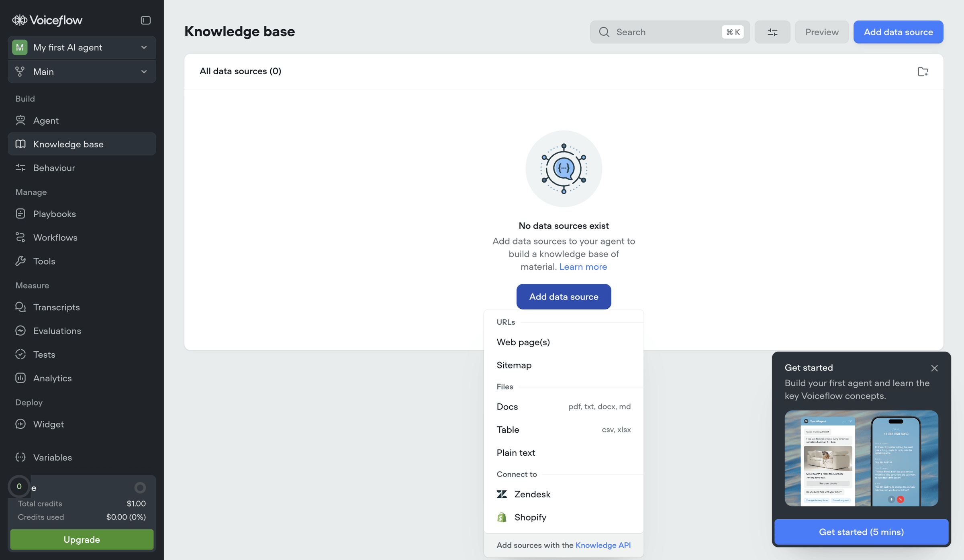Open Workflows from the sidebar
Viewport: 964px width, 560px height.
click(x=82, y=237)
